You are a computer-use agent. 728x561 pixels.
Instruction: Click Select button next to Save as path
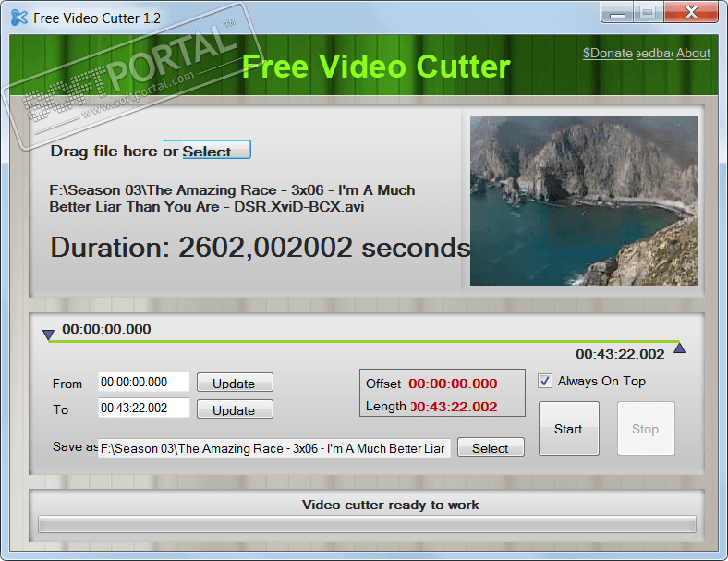[x=491, y=447]
